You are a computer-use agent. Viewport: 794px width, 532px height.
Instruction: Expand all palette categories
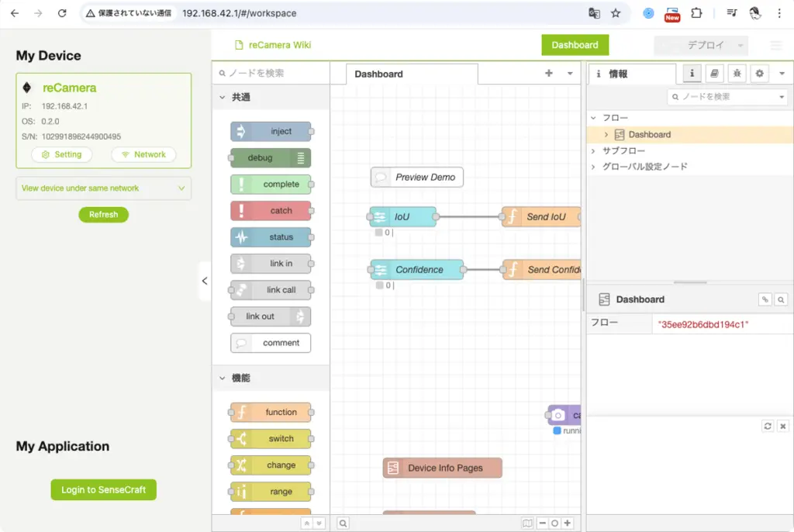point(319,523)
